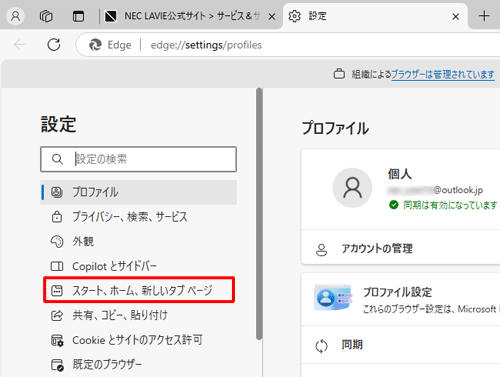Click the プロファイル sidebar icon
This screenshot has width=500, height=377.
(57, 192)
